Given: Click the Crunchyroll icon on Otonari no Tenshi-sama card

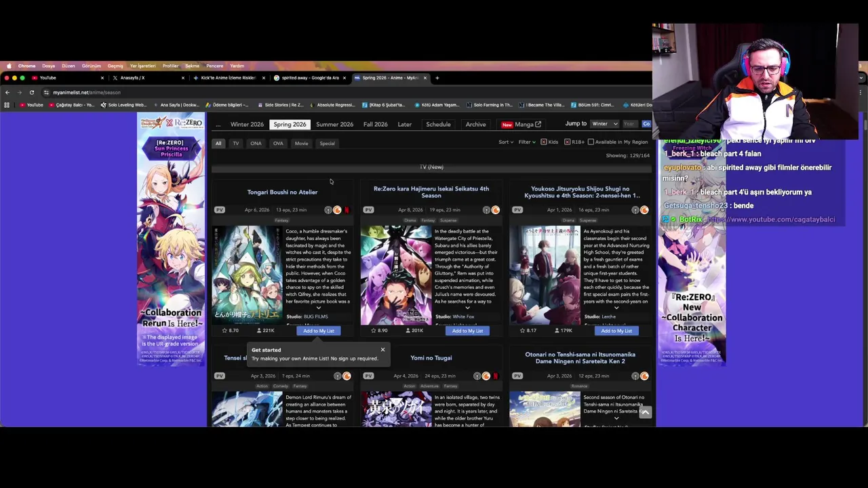Looking at the screenshot, I should coord(644,376).
